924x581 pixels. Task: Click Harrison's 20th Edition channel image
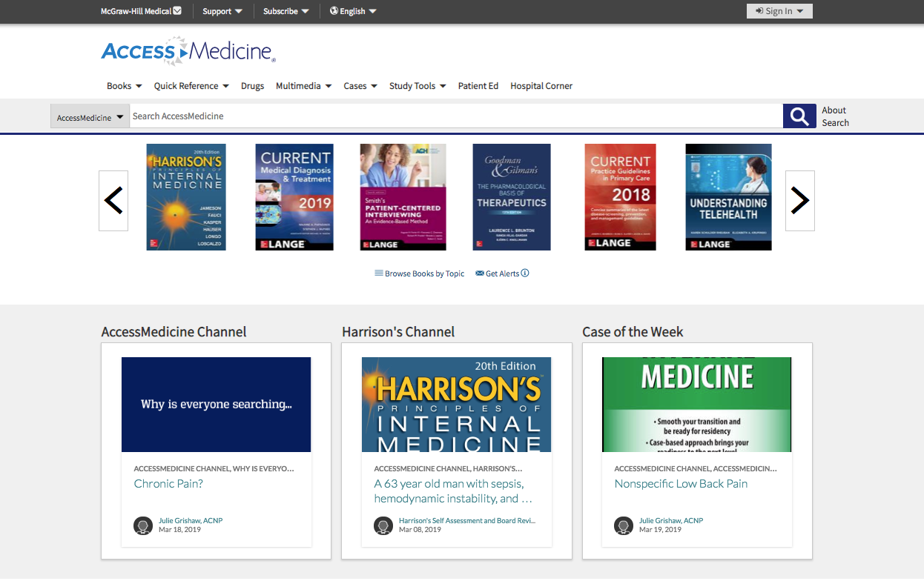(457, 405)
